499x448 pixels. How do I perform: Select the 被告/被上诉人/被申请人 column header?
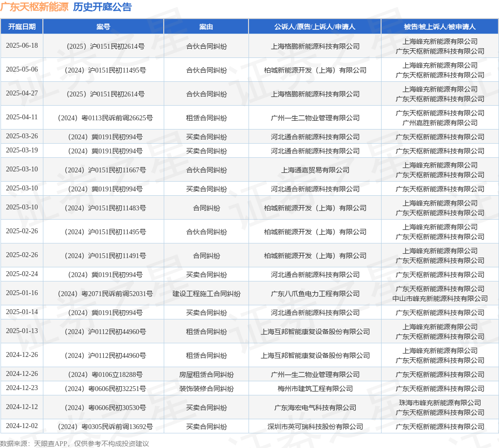point(440,27)
